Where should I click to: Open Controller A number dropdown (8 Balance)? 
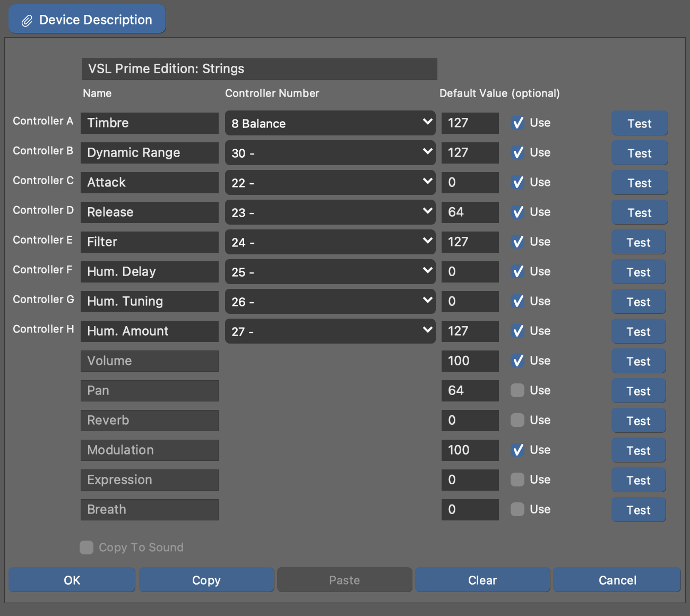[330, 123]
